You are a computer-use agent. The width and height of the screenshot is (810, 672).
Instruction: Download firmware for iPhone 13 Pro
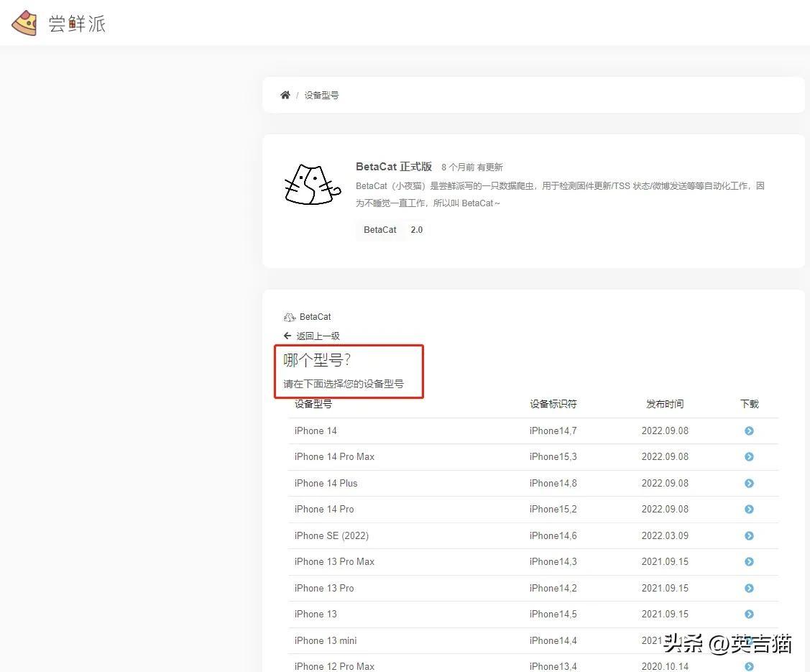coord(748,588)
